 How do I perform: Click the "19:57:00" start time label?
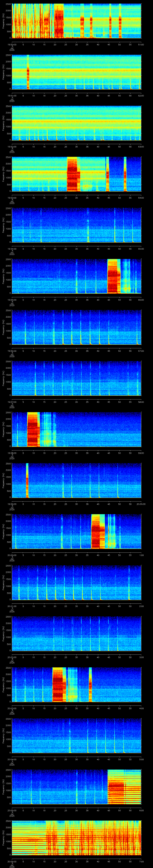(x=12, y=402)
